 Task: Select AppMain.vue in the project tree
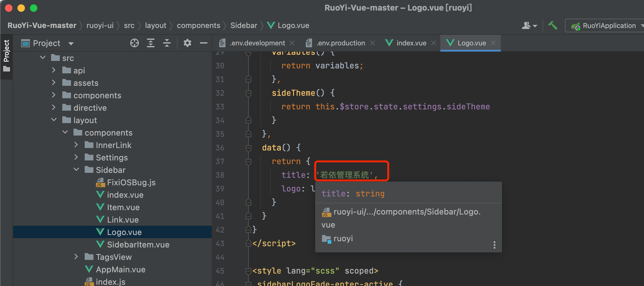tap(121, 270)
